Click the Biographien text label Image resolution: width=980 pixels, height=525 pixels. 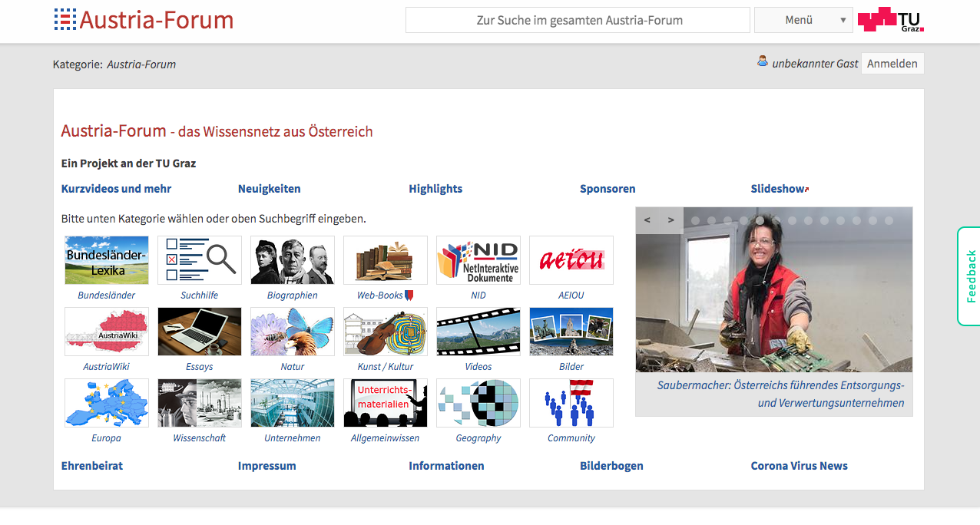tap(293, 296)
